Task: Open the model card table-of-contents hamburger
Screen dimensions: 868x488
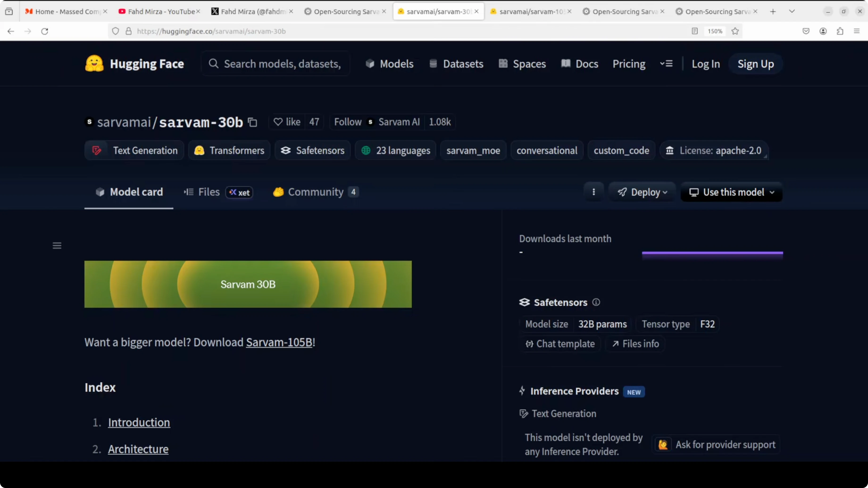Action: pyautogui.click(x=57, y=245)
